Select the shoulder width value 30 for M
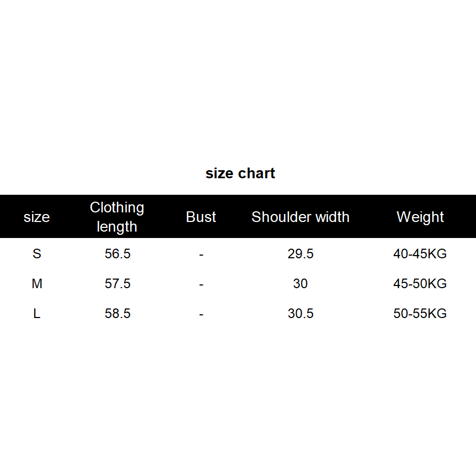This screenshot has height=476, width=476. tap(300, 284)
